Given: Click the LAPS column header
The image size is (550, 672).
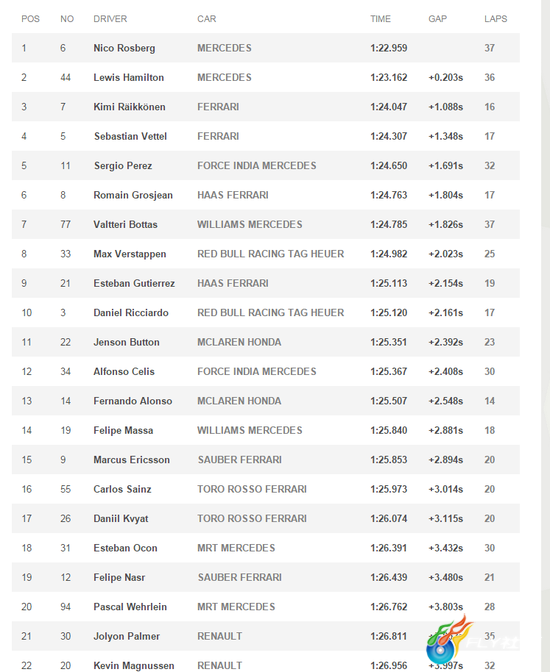Looking at the screenshot, I should point(496,19).
